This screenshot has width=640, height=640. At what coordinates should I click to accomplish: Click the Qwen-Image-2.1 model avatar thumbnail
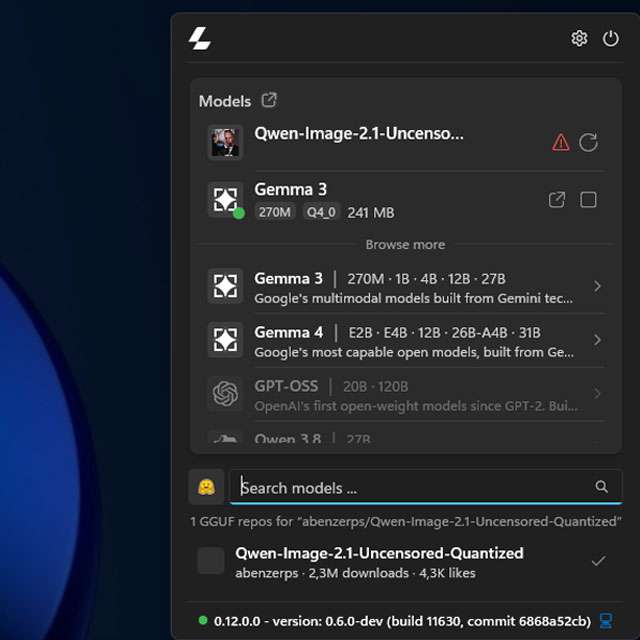pos(225,142)
